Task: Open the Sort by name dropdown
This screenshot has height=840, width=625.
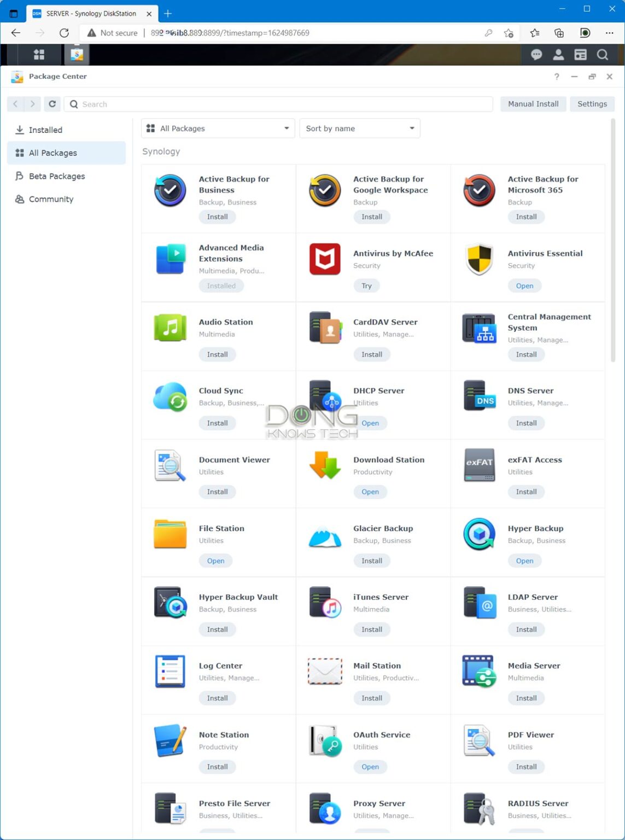Action: (x=359, y=128)
